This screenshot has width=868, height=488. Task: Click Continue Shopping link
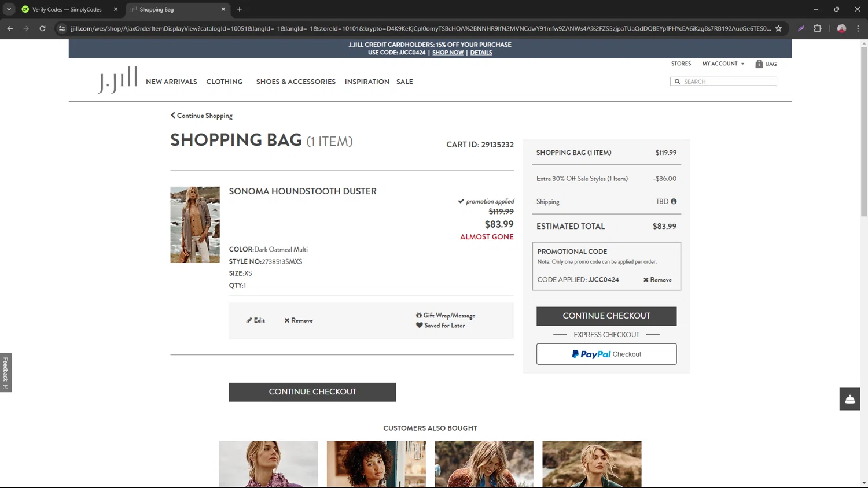pyautogui.click(x=201, y=116)
